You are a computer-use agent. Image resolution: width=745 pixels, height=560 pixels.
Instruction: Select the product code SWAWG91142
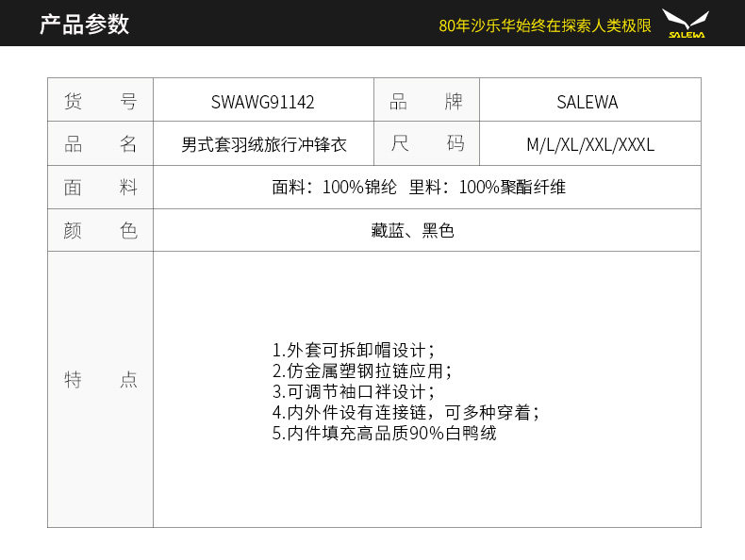pos(263,102)
